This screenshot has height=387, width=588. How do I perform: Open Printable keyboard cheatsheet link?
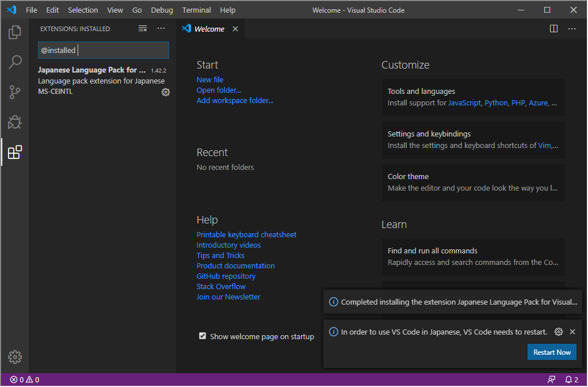pos(246,234)
